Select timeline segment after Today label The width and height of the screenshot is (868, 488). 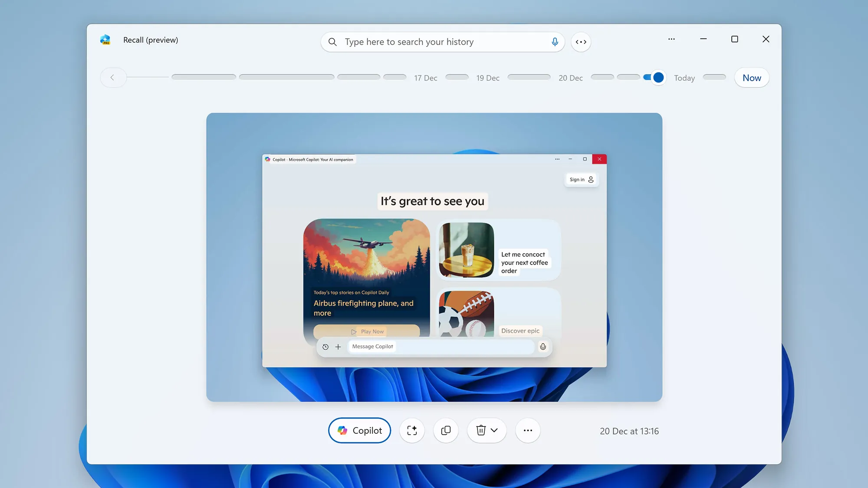[x=714, y=77]
